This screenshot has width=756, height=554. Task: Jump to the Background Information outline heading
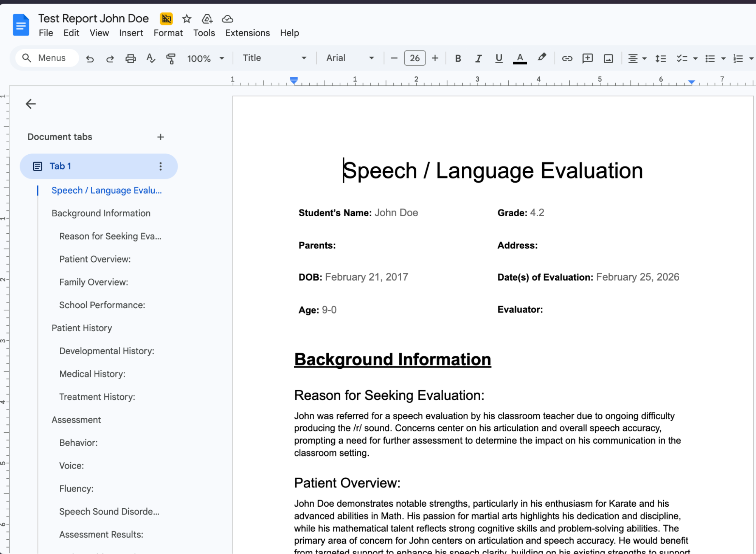[101, 213]
